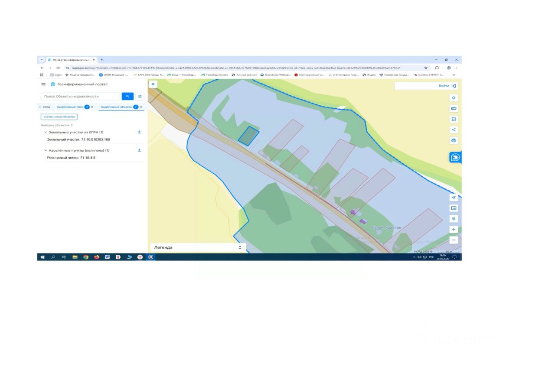
Task: Download Земельные участки из ЕГРН list
Action: pos(139,132)
